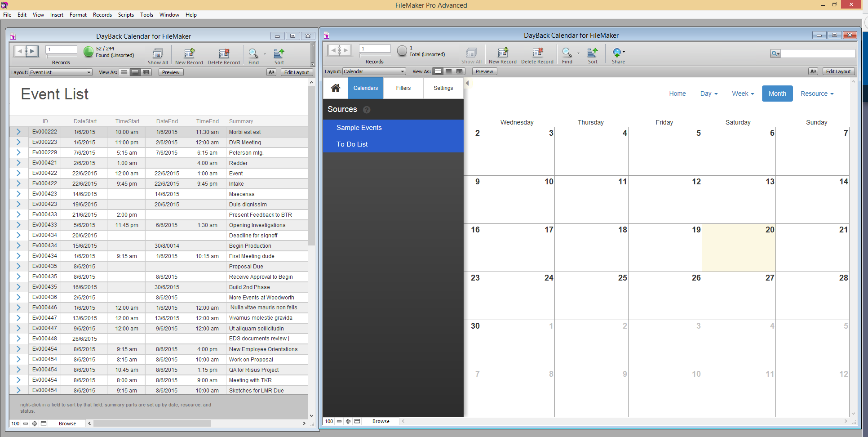Open the Layout dropdown showing Event List
This screenshot has height=437, width=868.
(x=61, y=72)
